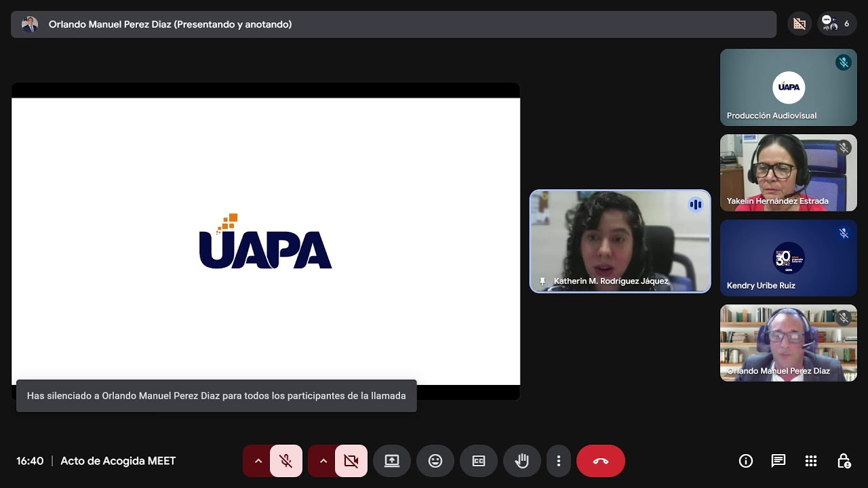Expand the video settings arrow
This screenshot has width=868, height=488.
pos(323,461)
